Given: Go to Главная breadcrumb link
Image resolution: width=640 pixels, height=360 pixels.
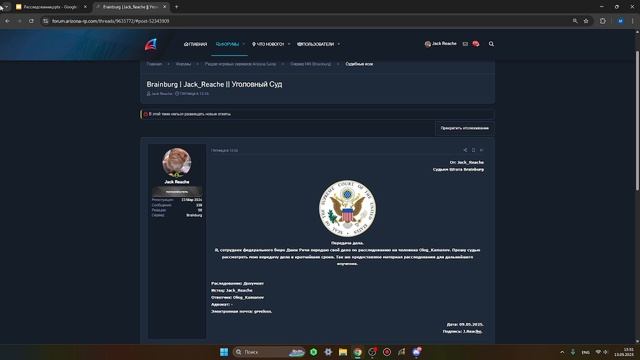Looking at the screenshot, I should coord(154,64).
